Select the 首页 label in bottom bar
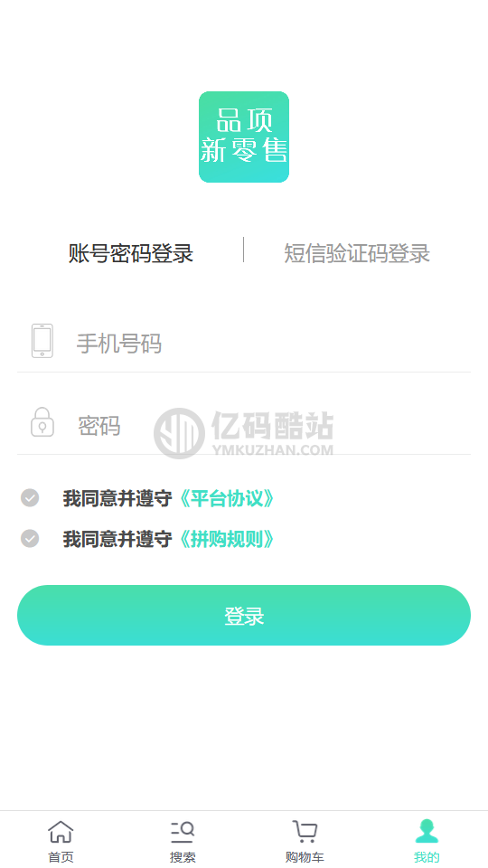 [x=61, y=857]
